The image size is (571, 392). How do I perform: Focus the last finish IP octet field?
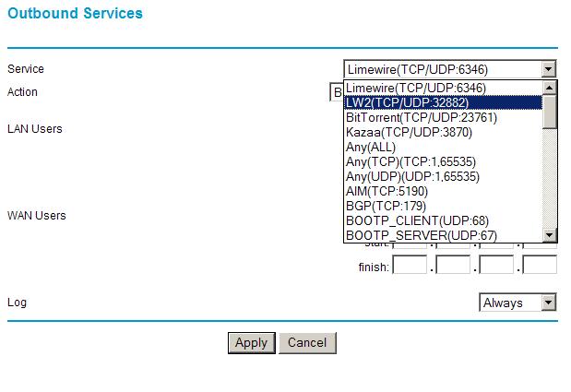(540, 266)
